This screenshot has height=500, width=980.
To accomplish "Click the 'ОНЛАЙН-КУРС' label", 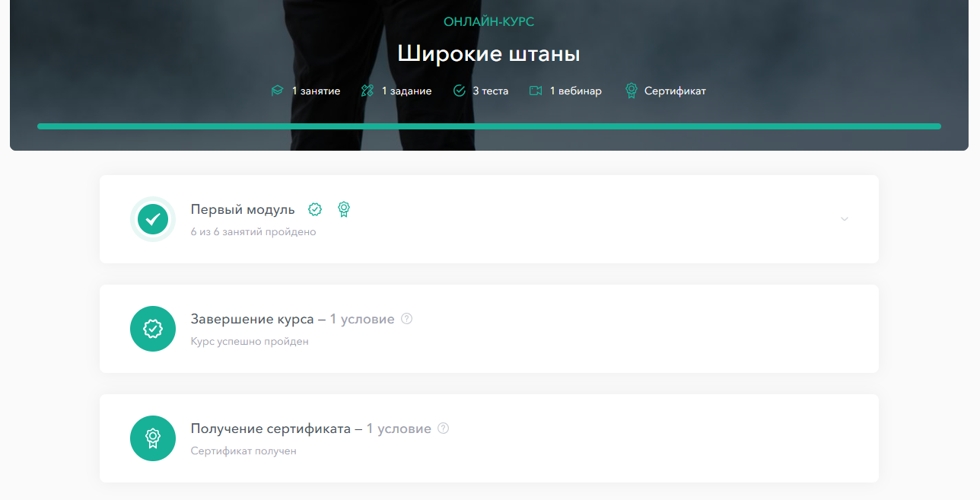I will [x=489, y=22].
